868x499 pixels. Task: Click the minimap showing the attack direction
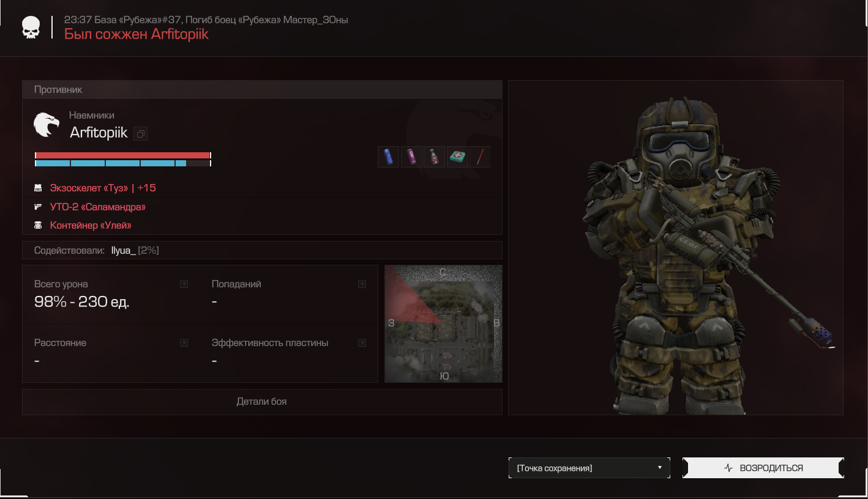click(443, 323)
